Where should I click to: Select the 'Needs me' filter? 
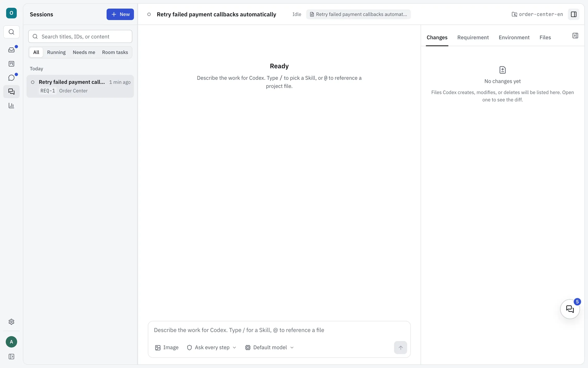pyautogui.click(x=84, y=52)
